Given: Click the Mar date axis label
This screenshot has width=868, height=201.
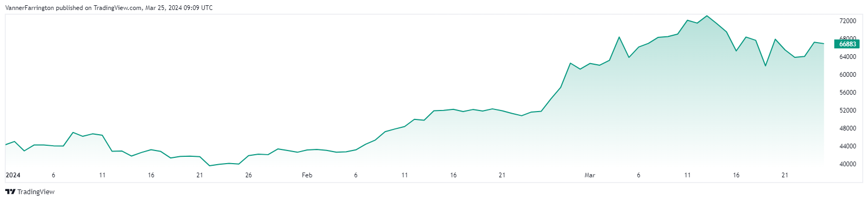Looking at the screenshot, I should 590,175.
